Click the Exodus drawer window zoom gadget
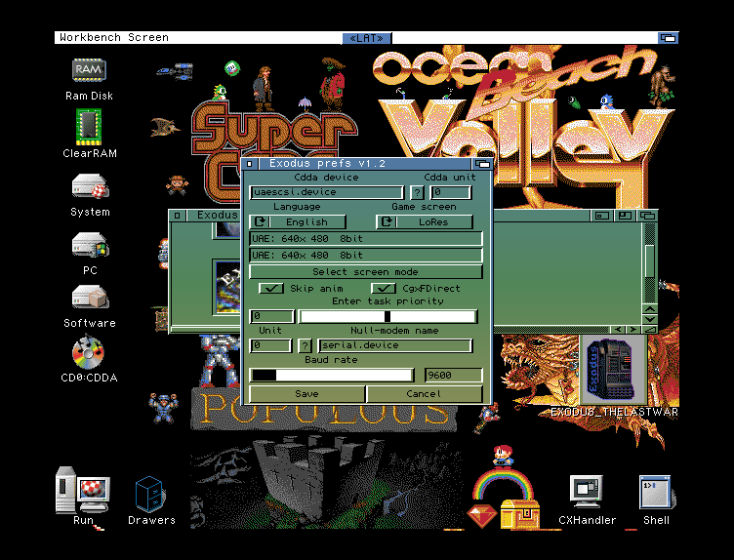 click(x=625, y=216)
